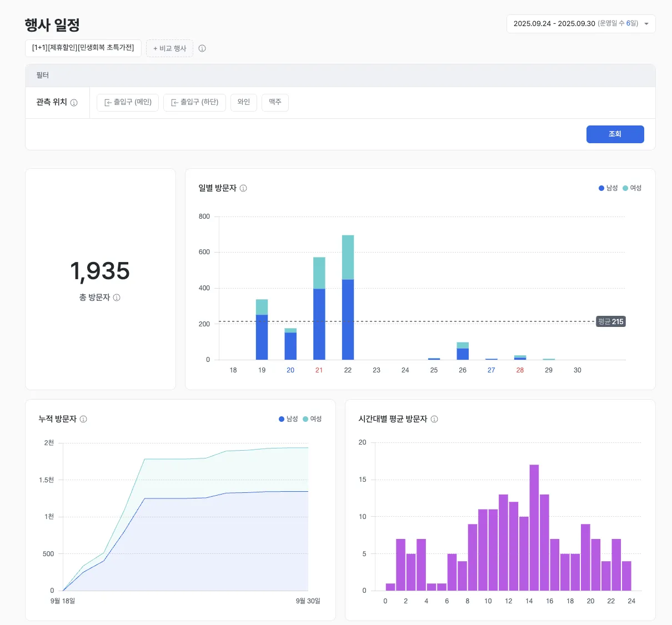672x625 pixels.
Task: Toggle 여성 legend in 누적 방문자 chart
Action: tap(312, 419)
